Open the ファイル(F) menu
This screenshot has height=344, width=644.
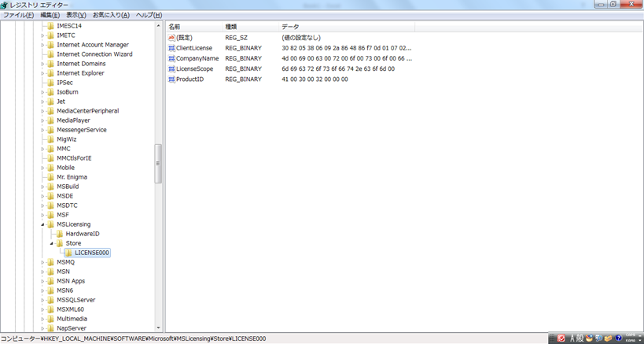coord(18,15)
